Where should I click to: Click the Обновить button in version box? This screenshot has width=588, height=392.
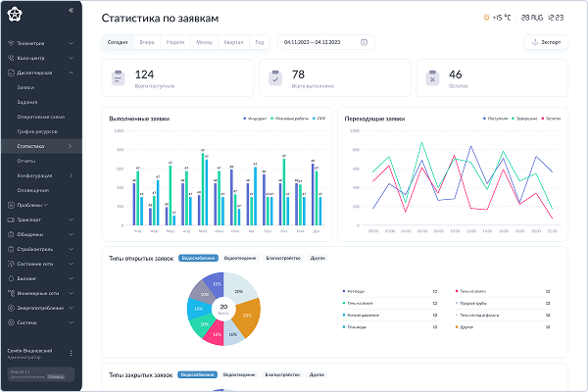56,377
